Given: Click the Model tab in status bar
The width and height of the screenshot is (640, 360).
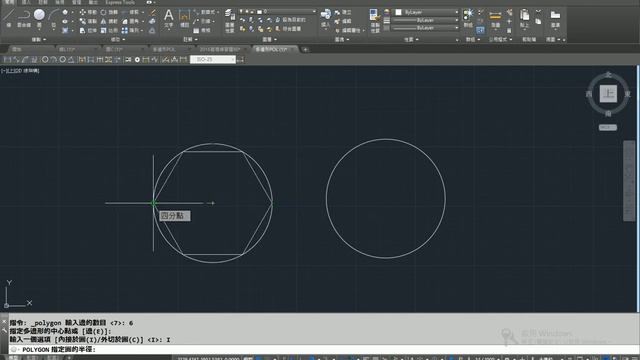Looking at the screenshot, I should pos(13,358).
